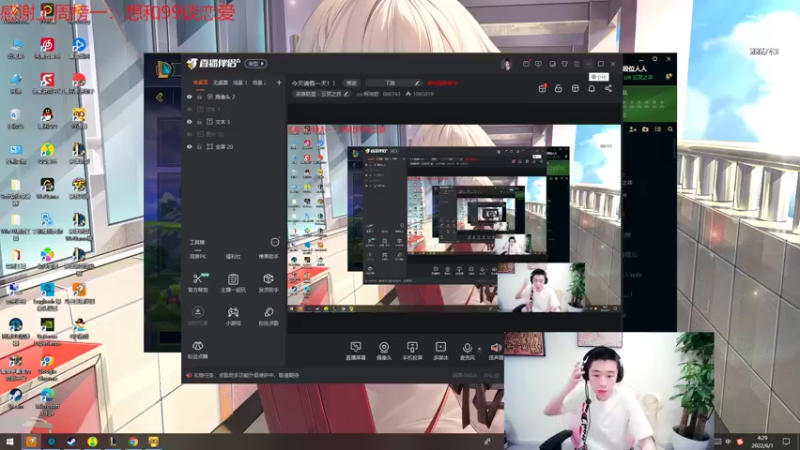
Task: Open 粉丝点歌 song request tool
Action: pyautogui.click(x=268, y=316)
